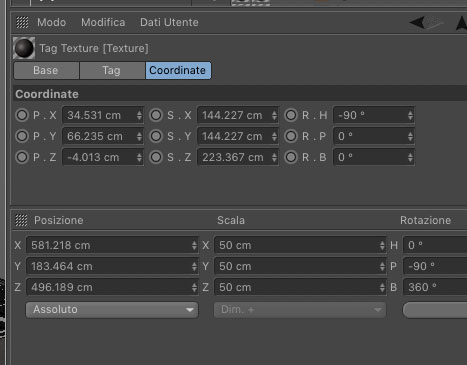Click the Attribute Manager grip icon
The width and height of the screenshot is (467, 365).
tap(22, 22)
